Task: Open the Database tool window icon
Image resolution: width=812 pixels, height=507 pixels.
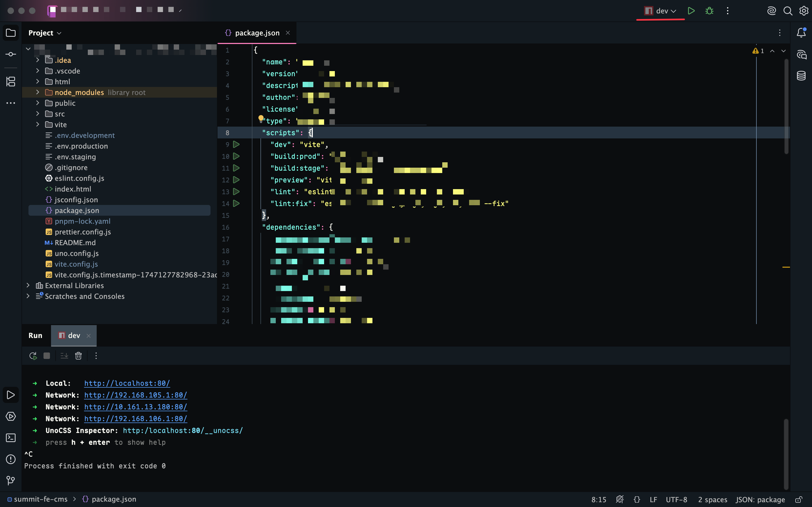Action: tap(801, 76)
